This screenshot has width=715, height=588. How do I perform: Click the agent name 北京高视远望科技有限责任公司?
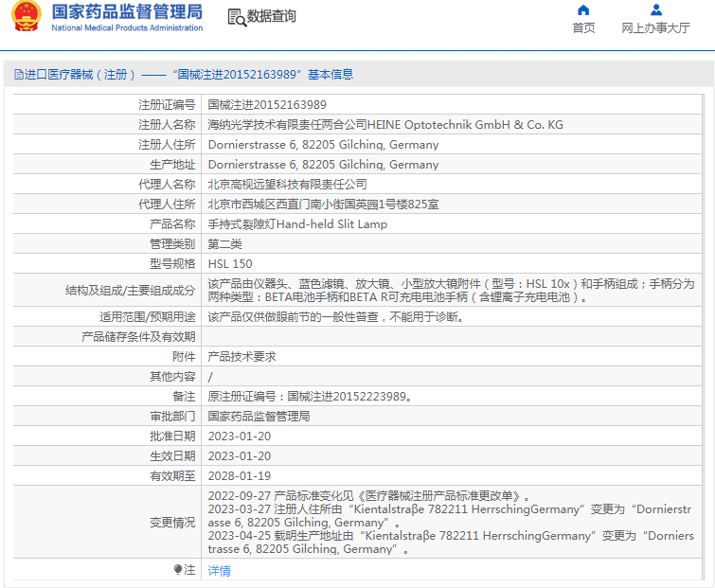coord(287,185)
